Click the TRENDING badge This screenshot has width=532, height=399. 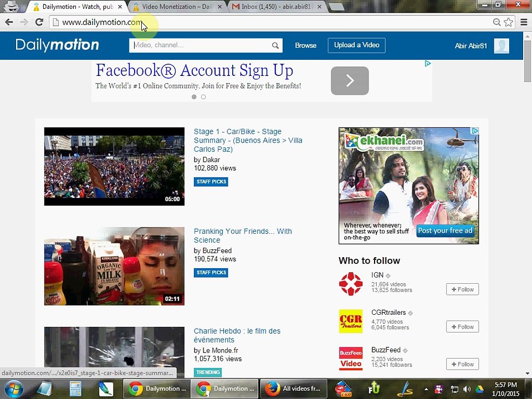208,372
